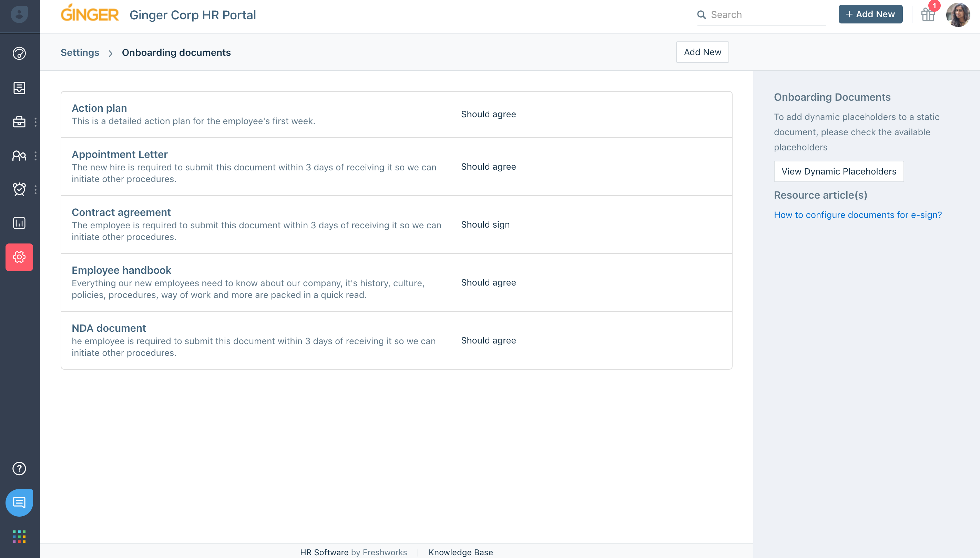Open the tasks checklist icon in sidebar
Viewport: 980px width, 558px height.
(19, 88)
